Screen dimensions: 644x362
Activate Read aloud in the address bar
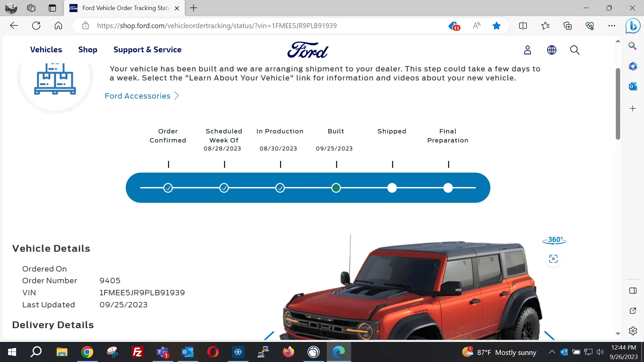click(x=476, y=26)
